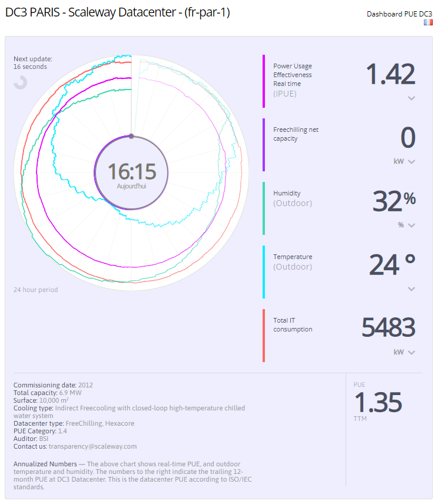Click the Humidity (Outdoor) label
This screenshot has height=504, width=438.
pos(293,198)
